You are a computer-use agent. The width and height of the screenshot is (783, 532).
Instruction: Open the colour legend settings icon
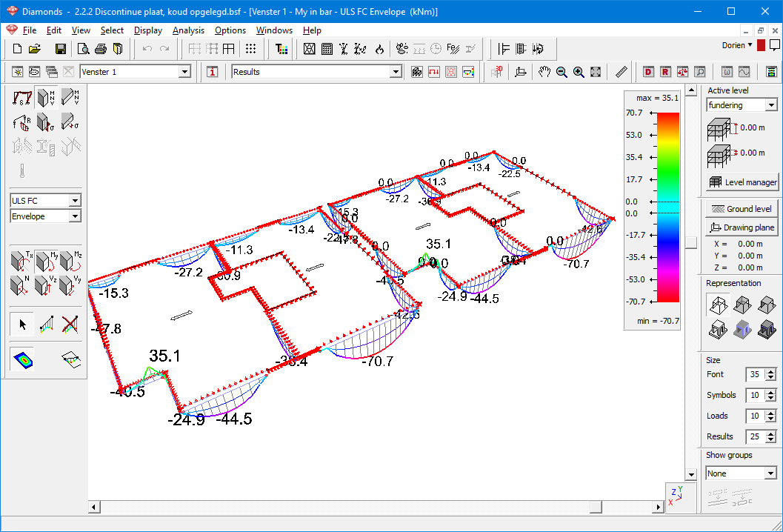771,72
